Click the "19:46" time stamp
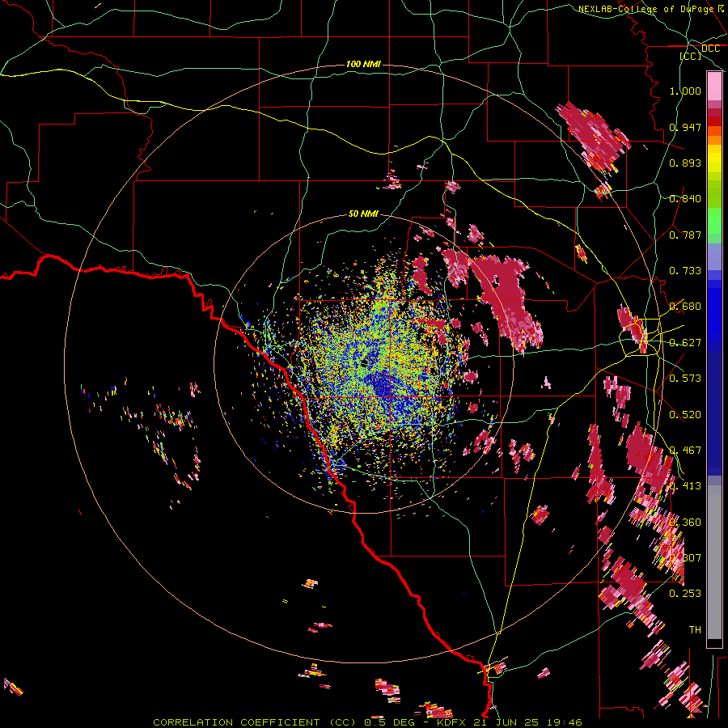 (564, 722)
